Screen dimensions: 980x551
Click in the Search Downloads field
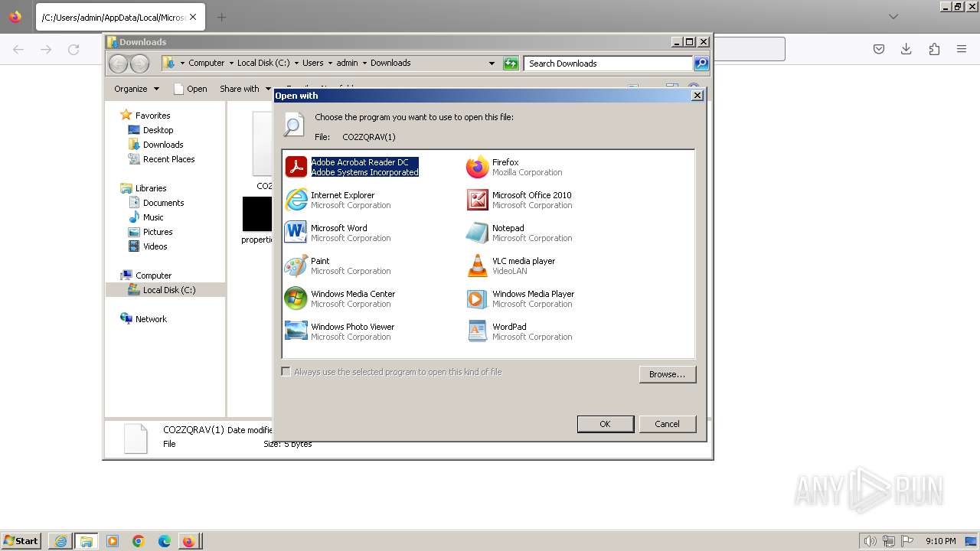click(x=609, y=64)
